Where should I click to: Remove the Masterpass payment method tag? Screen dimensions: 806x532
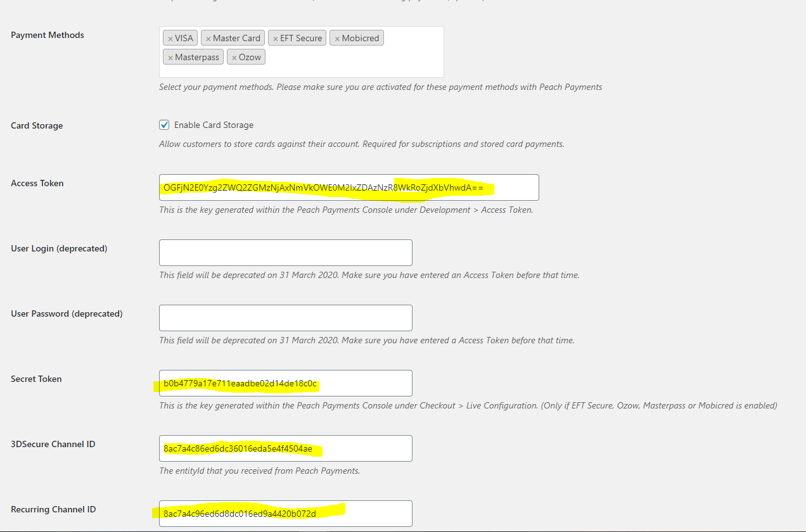coord(170,58)
